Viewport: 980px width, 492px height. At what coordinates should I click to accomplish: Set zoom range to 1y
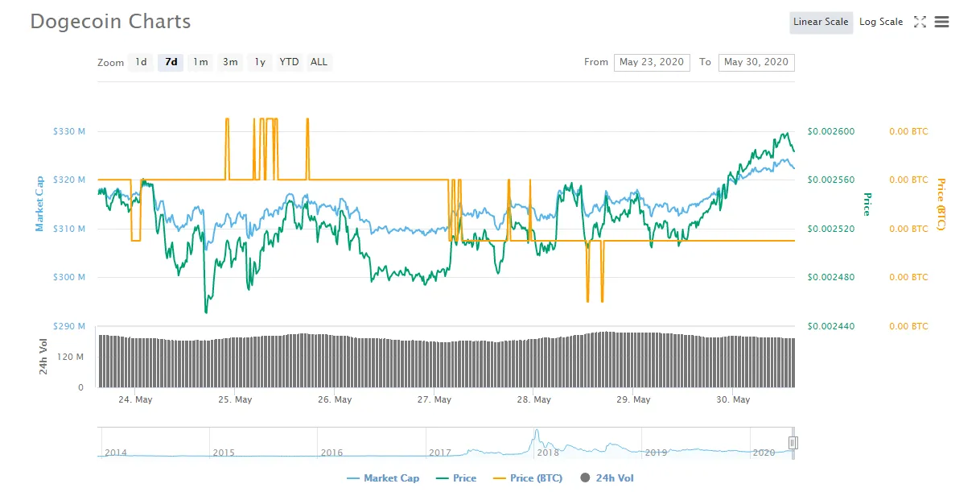[x=260, y=62]
